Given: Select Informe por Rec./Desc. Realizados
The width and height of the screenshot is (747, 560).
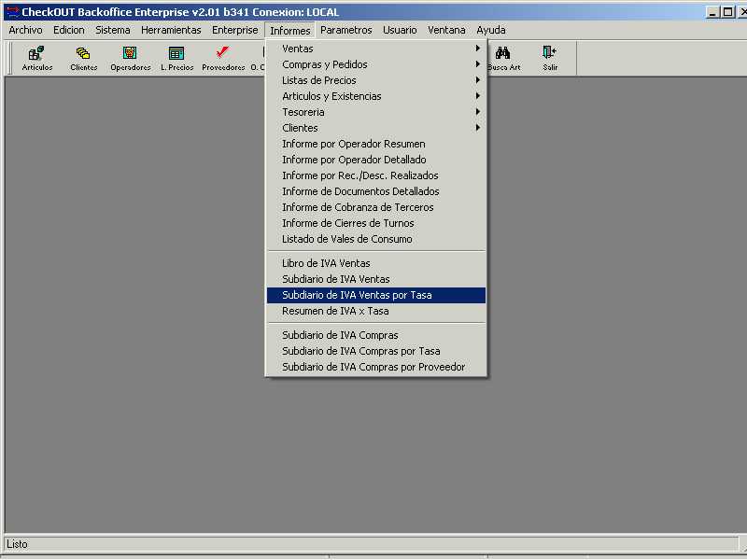Looking at the screenshot, I should pos(376,175).
